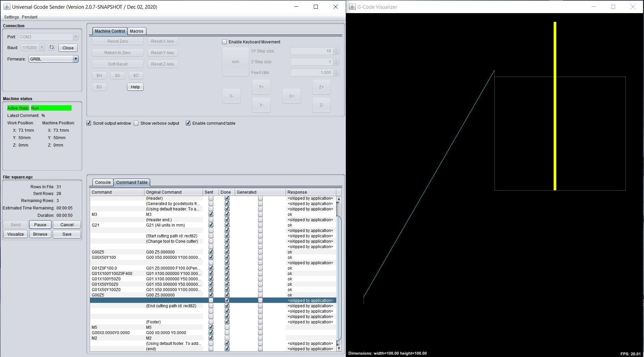The image size is (644, 357).
Task: Switch to the Macros tab
Action: (x=136, y=31)
